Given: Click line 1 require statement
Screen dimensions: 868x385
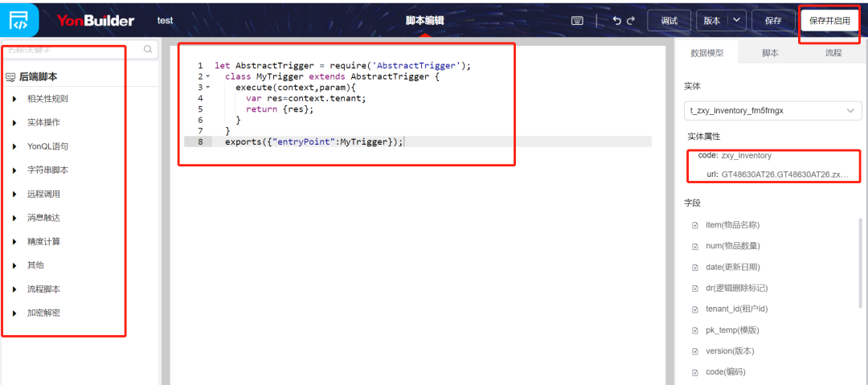Looking at the screenshot, I should [x=342, y=65].
